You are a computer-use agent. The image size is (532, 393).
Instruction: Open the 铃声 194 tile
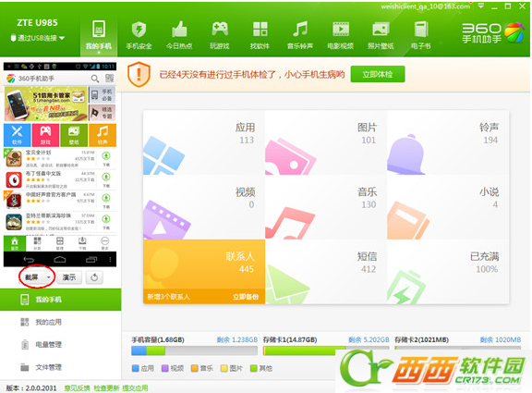click(448, 142)
